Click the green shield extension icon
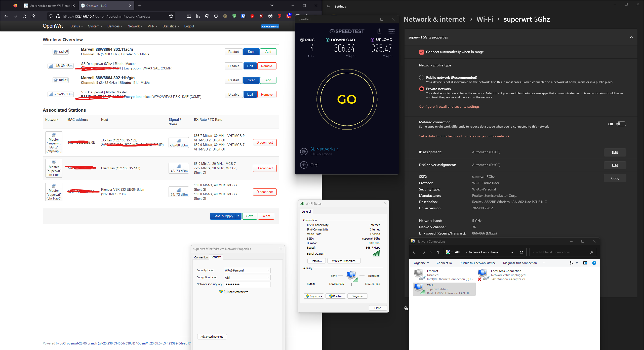Viewport: 644px width, 350px height. (234, 16)
